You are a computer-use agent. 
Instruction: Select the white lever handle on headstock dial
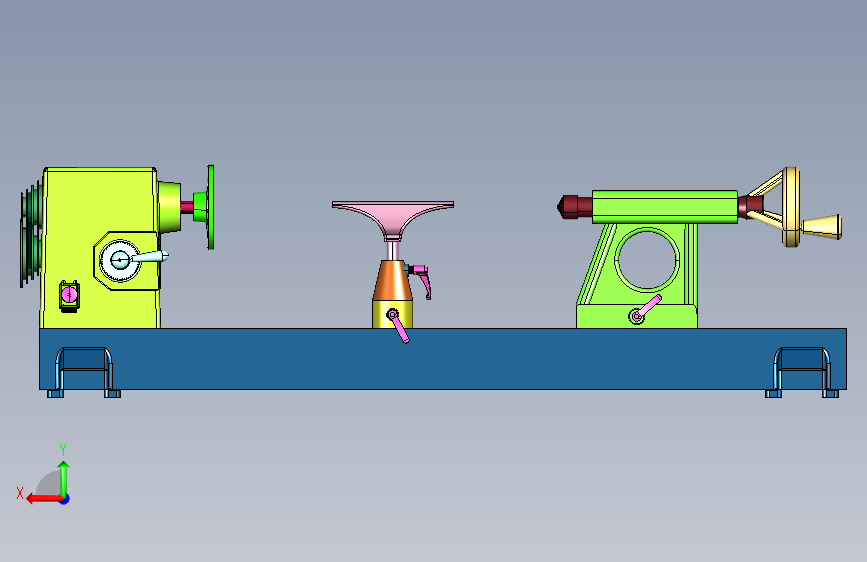149,257
